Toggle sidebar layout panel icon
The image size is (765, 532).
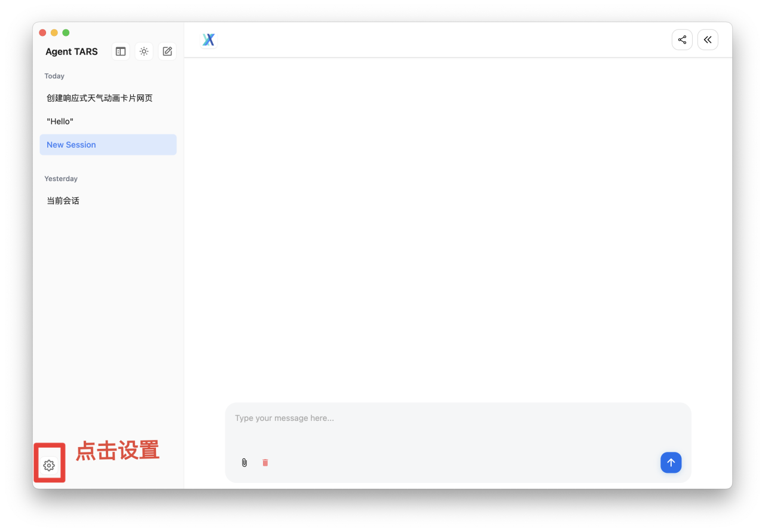[121, 51]
